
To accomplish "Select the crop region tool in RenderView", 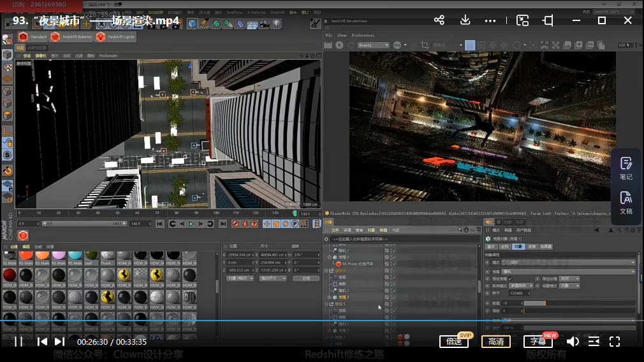I will pyautogui.click(x=425, y=45).
